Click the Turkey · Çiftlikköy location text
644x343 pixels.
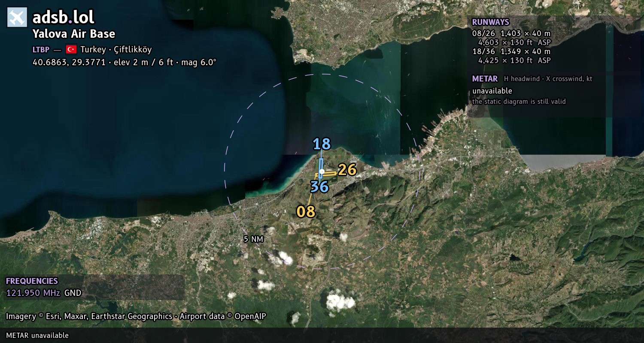point(116,49)
